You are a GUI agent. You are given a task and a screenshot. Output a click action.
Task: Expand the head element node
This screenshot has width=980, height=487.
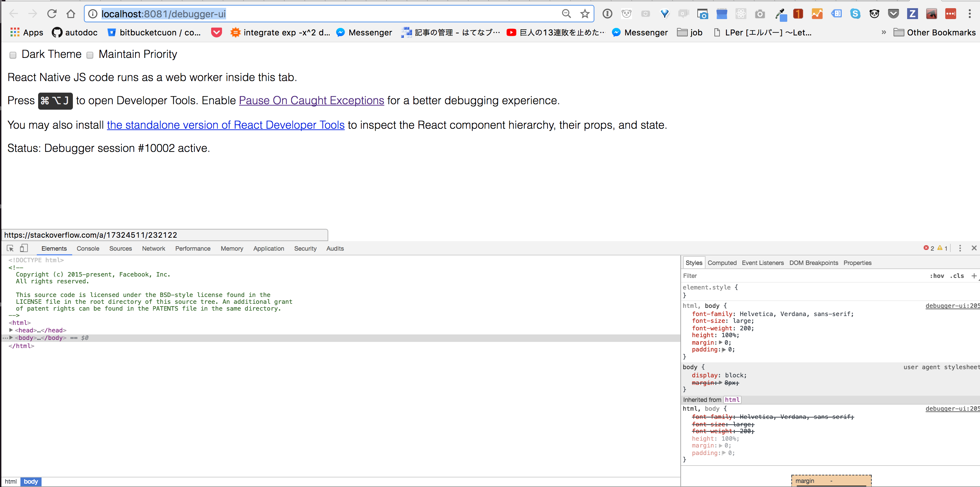[11, 330]
